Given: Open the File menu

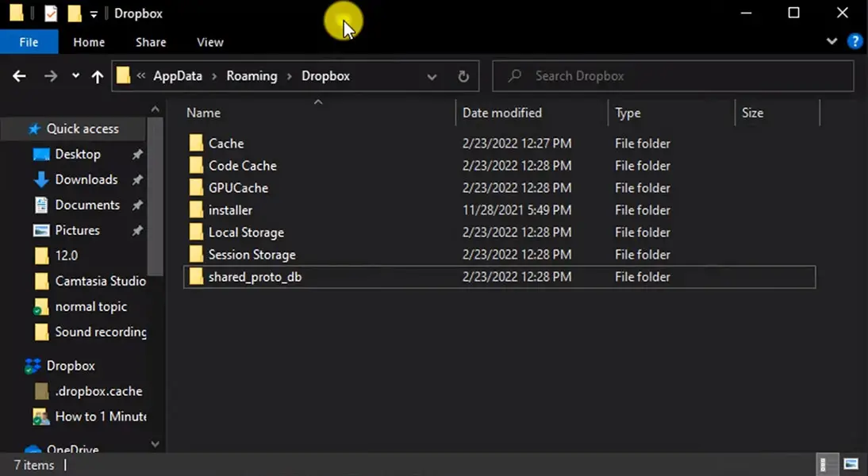Looking at the screenshot, I should [x=29, y=42].
